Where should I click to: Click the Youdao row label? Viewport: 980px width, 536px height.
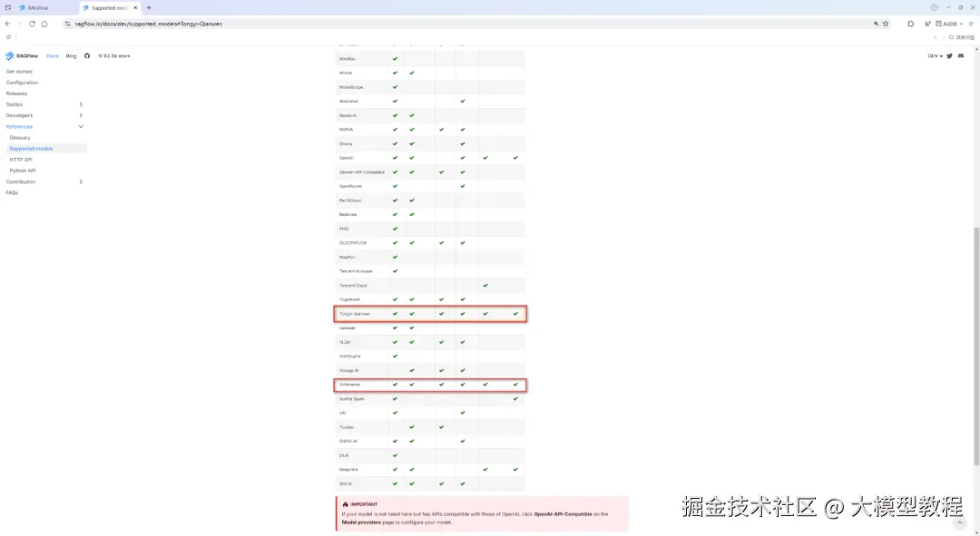[347, 427]
